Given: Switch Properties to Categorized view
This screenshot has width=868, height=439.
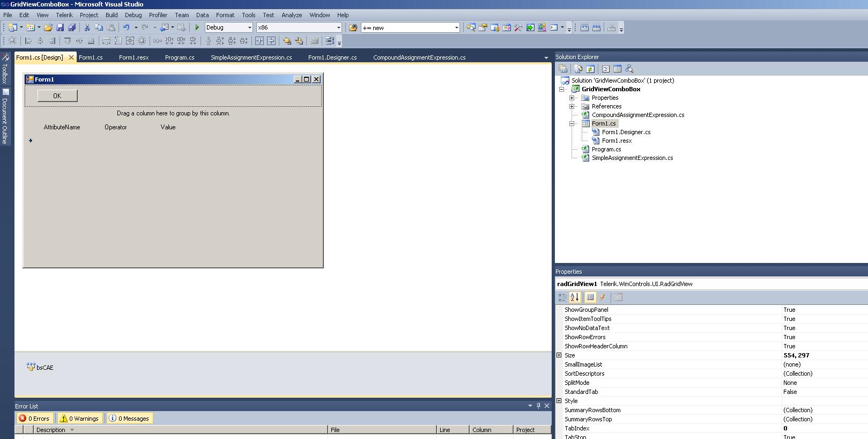Looking at the screenshot, I should 562,297.
